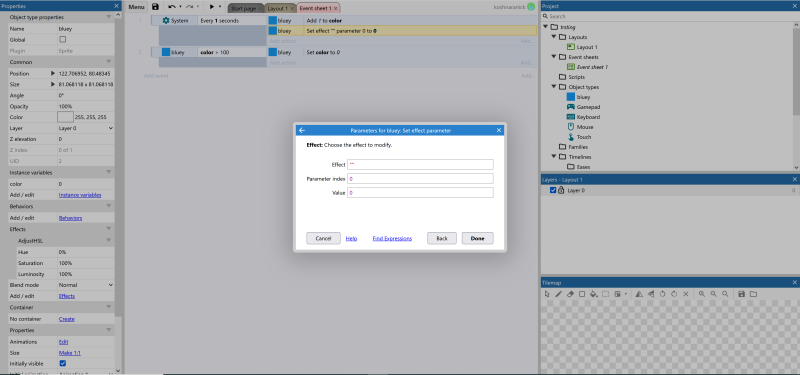Toggle Layer 0 visibility checkbox
Image resolution: width=800 pixels, height=375 pixels.
[x=553, y=190]
